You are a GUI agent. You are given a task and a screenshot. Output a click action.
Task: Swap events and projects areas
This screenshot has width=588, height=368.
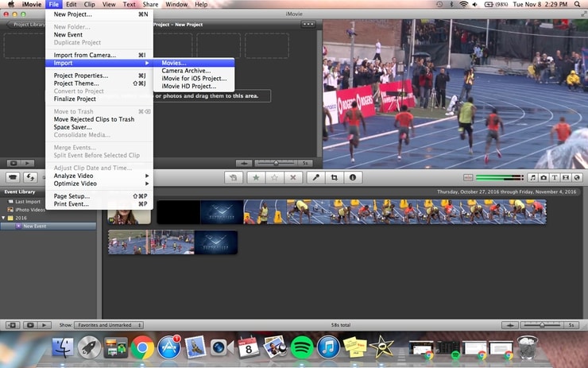30,177
